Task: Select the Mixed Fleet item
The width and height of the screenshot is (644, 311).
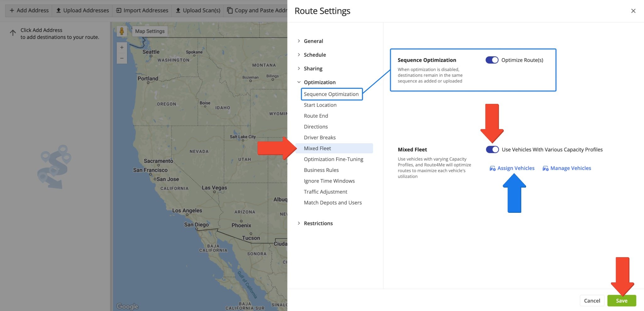Action: pos(334,148)
